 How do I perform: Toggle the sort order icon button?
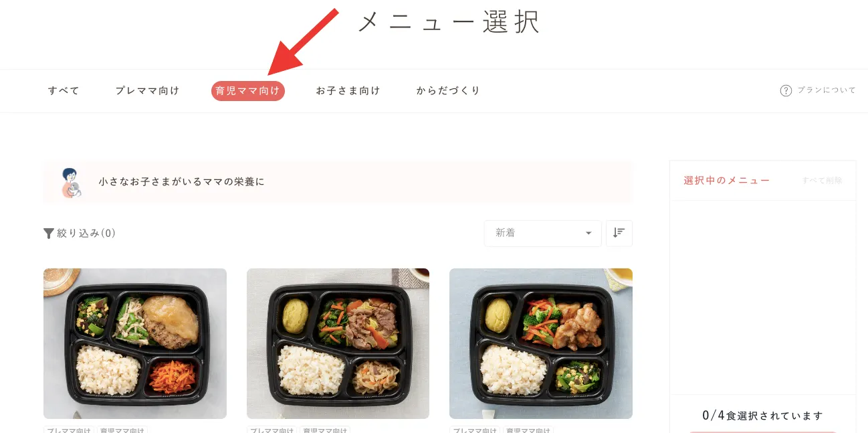[x=619, y=233]
